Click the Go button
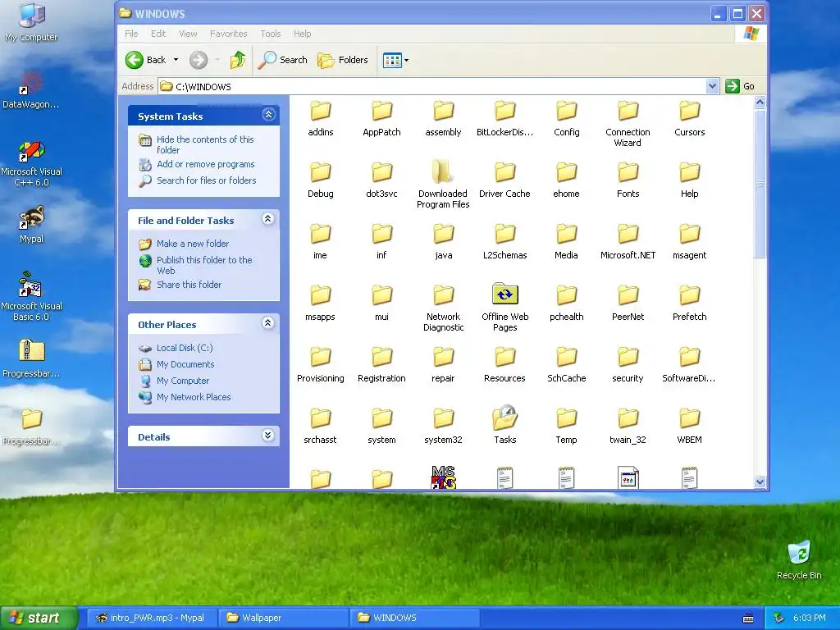This screenshot has width=840, height=630. [x=741, y=86]
